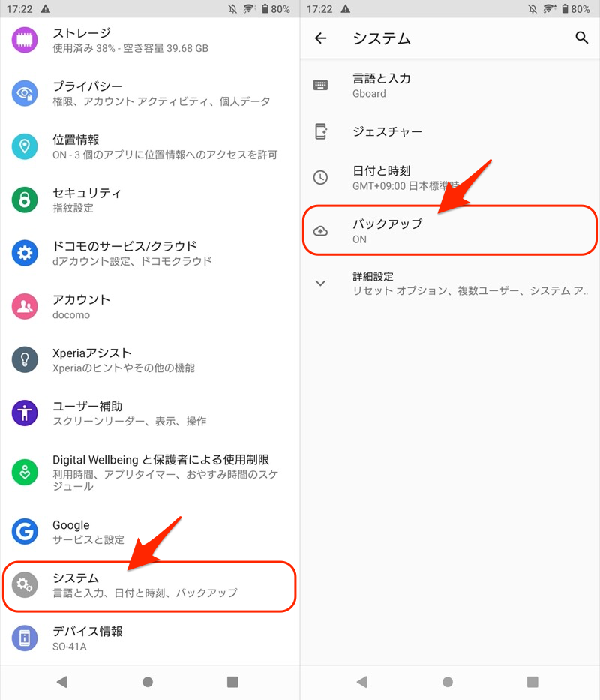This screenshot has width=600, height=700.
Task: Open 日付と時刻 settings
Action: [x=450, y=178]
